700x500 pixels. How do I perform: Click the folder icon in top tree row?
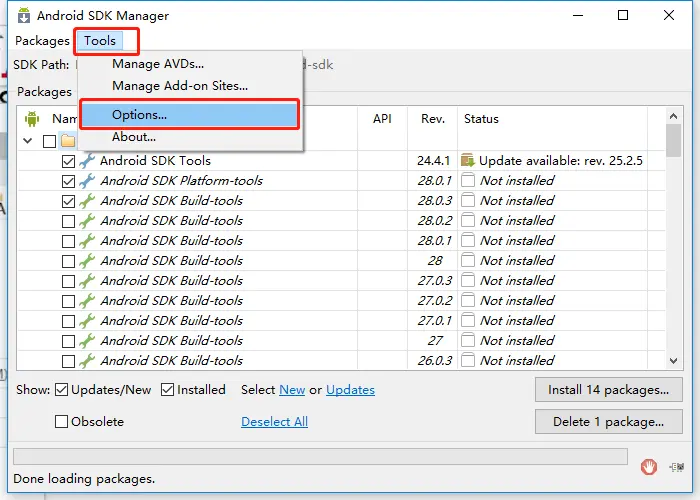[x=68, y=141]
